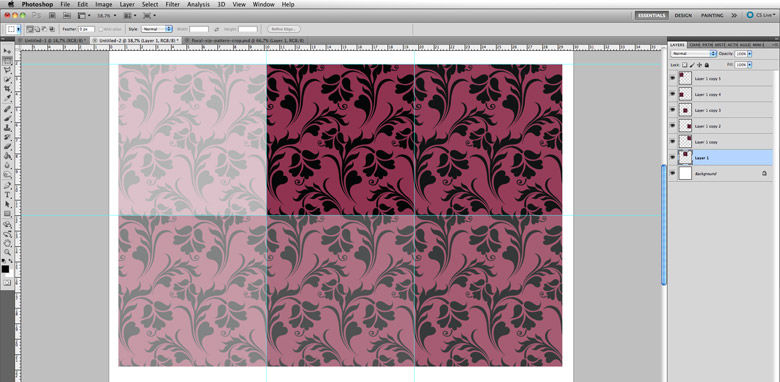The image size is (780, 382).
Task: Select the Rectangular Marquee tool
Action: pos(7,61)
